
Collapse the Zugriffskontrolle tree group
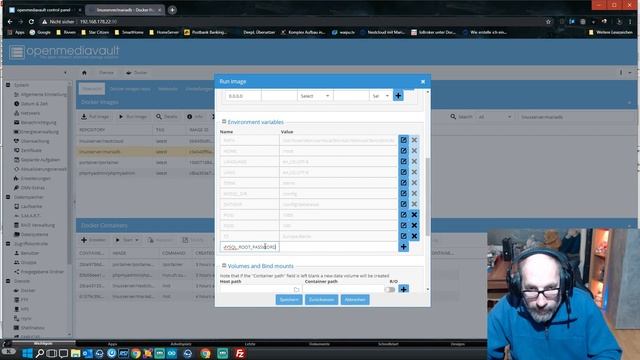[x=8, y=243]
